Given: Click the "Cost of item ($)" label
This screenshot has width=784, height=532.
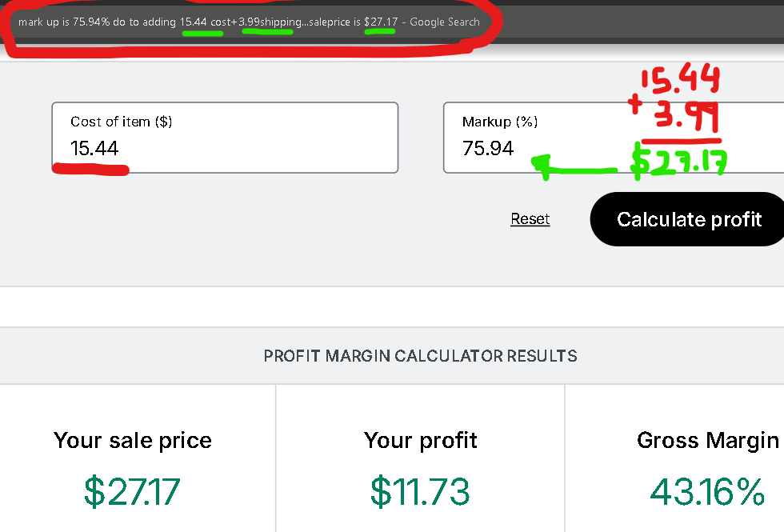Looking at the screenshot, I should (x=121, y=122).
